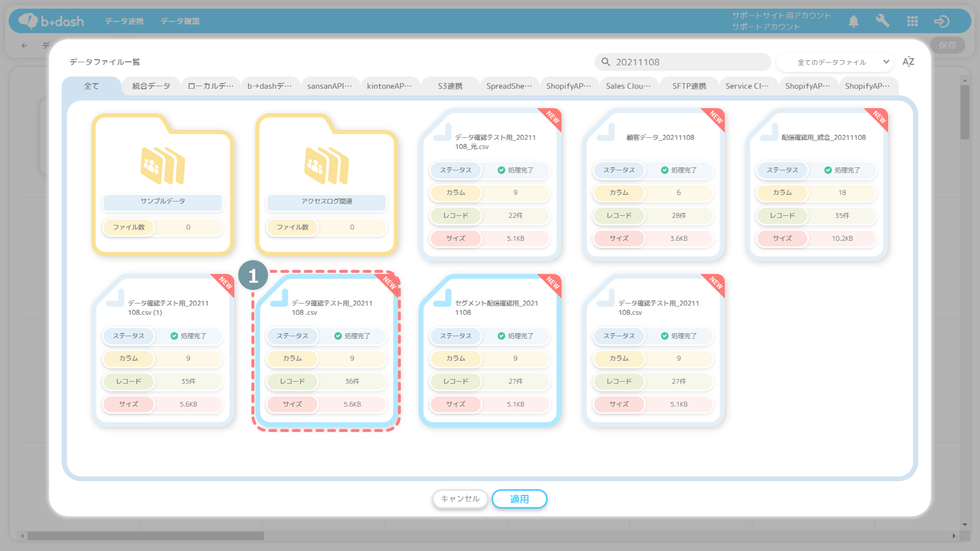Switch to the b→dashデ… tab
The height and width of the screenshot is (551, 980).
coord(269,86)
